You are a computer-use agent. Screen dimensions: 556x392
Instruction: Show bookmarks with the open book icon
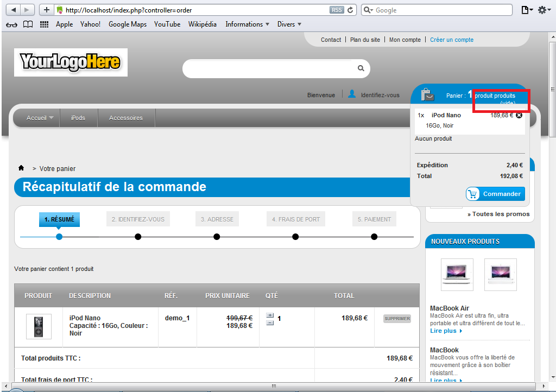[x=28, y=24]
